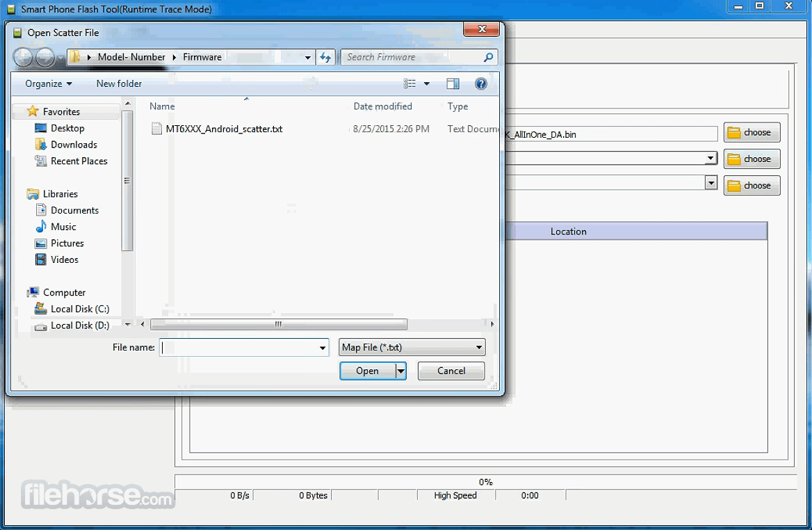The width and height of the screenshot is (812, 530).
Task: Expand the address bar history dropdown
Action: tap(307, 57)
